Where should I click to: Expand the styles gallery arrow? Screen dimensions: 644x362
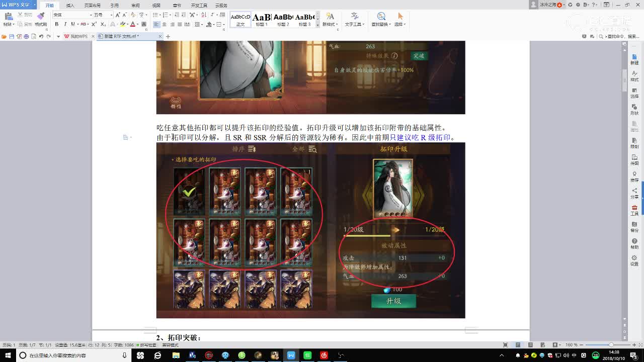coord(317,25)
